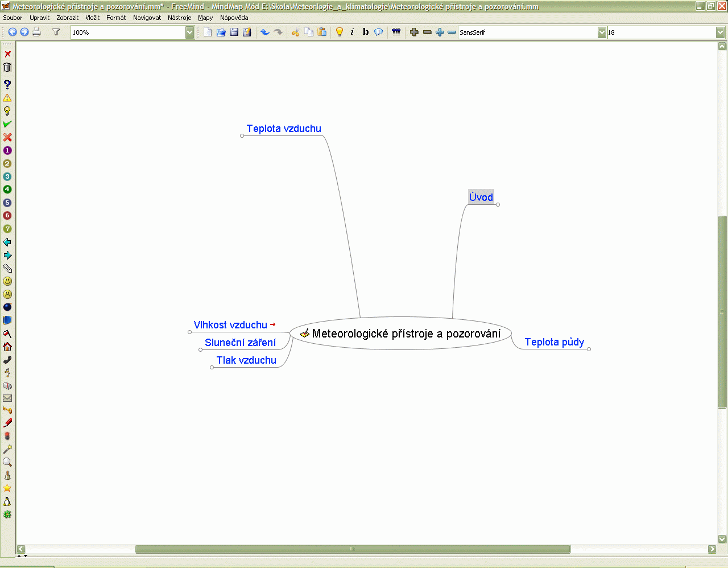Toggle bold formatting on node
This screenshot has width=728, height=568.
[x=365, y=32]
